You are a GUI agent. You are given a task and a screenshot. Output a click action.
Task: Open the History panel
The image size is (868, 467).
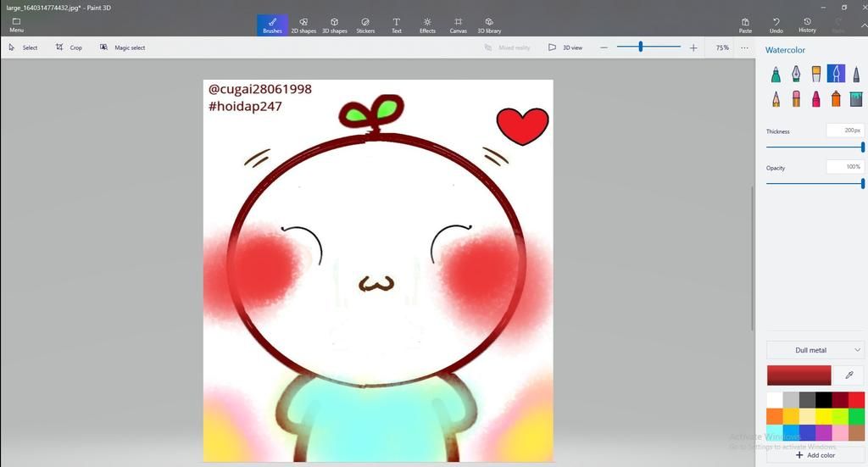point(807,25)
